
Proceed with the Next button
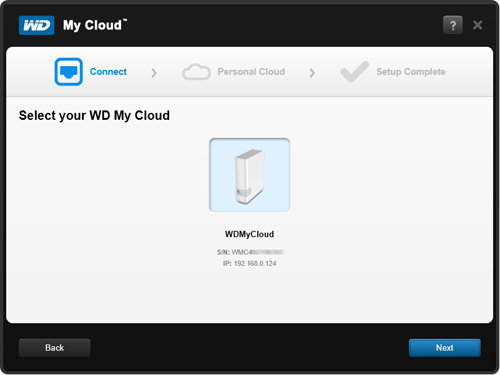click(445, 348)
